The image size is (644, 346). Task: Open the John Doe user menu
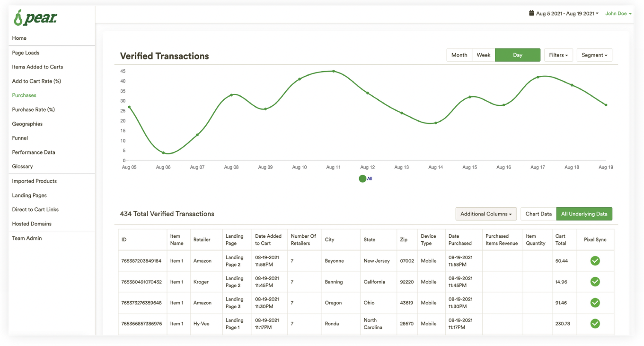618,14
